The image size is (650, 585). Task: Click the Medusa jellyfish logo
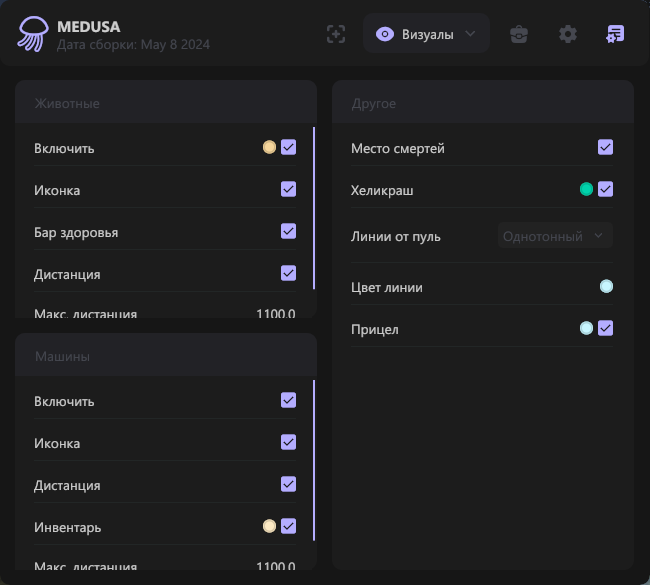[32, 34]
